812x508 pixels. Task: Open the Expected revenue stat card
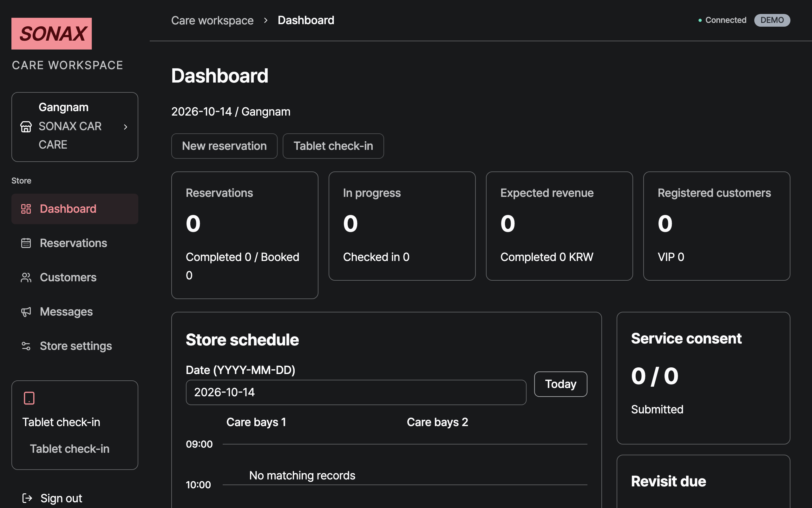pos(559,226)
